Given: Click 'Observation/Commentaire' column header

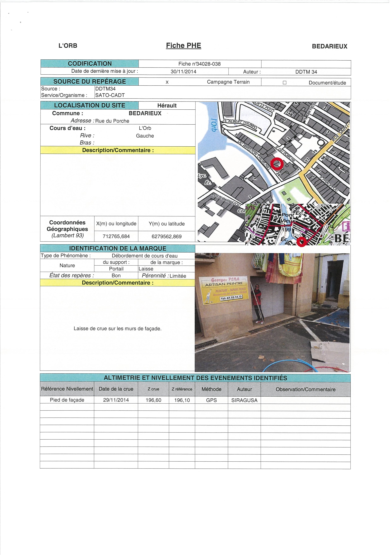Looking at the screenshot, I should click(306, 389).
